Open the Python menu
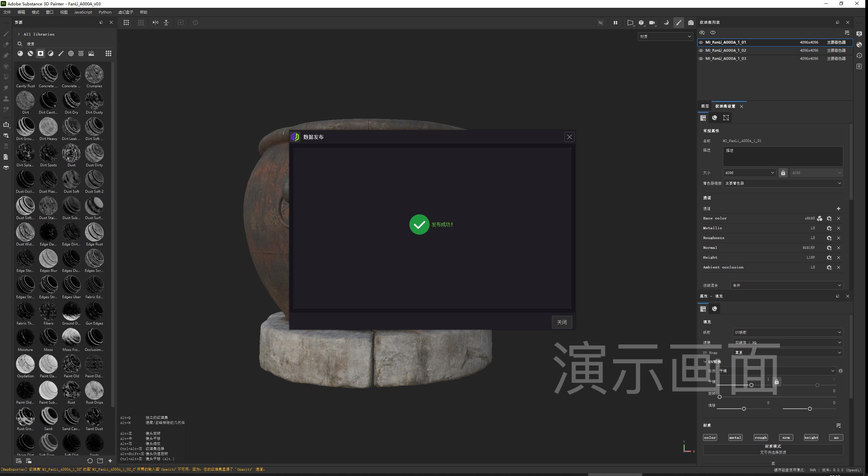 (x=105, y=12)
